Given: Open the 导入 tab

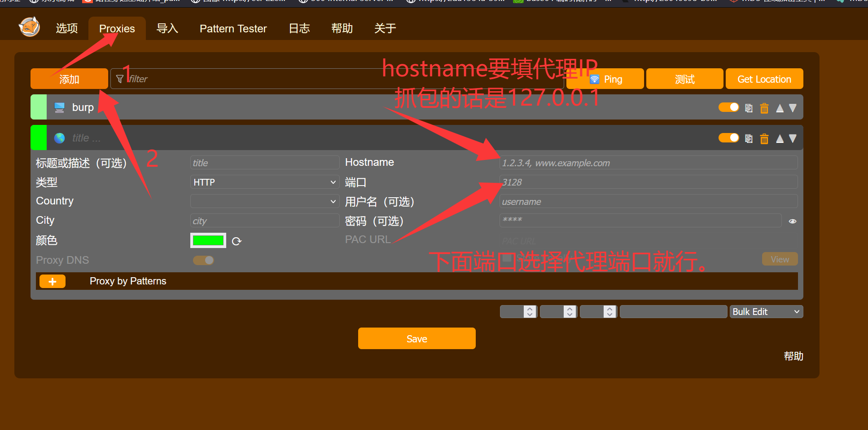Looking at the screenshot, I should tap(167, 28).
